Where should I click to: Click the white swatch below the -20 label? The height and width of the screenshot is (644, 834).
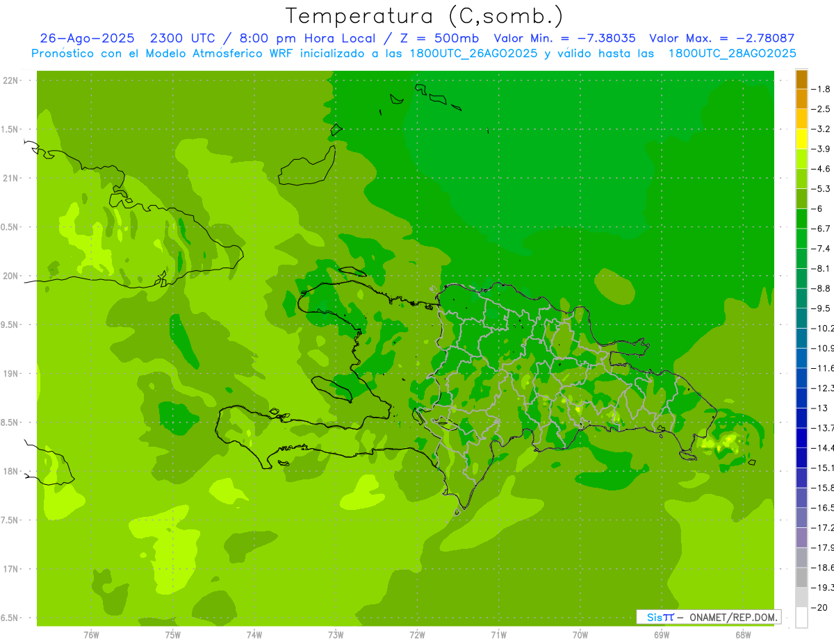click(x=801, y=618)
